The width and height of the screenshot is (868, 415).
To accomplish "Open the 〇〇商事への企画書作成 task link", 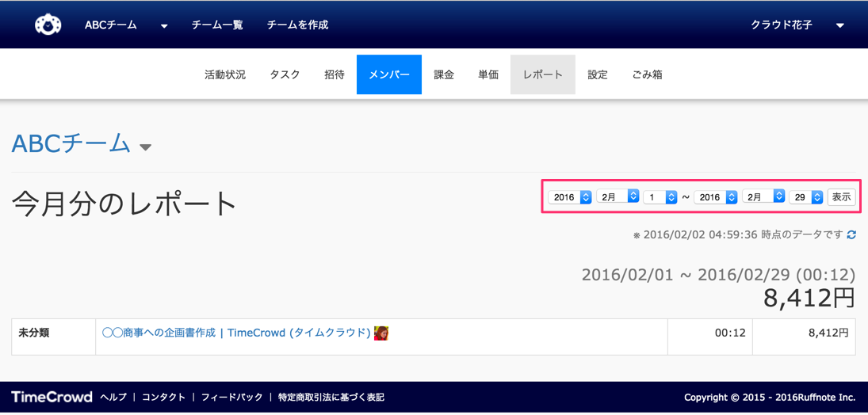I will tap(236, 333).
